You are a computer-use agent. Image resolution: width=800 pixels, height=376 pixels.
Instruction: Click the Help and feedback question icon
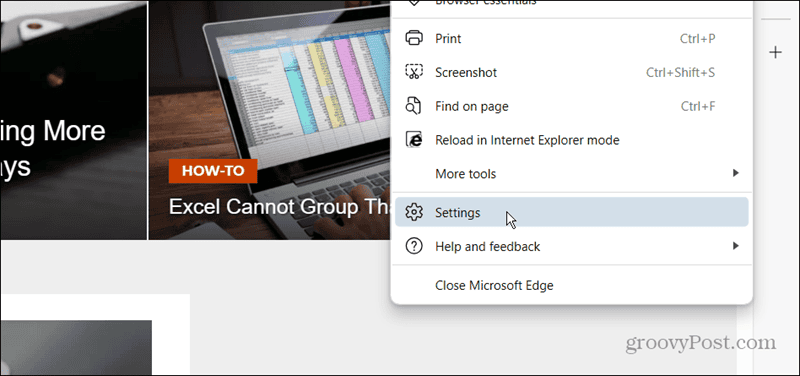pos(414,247)
